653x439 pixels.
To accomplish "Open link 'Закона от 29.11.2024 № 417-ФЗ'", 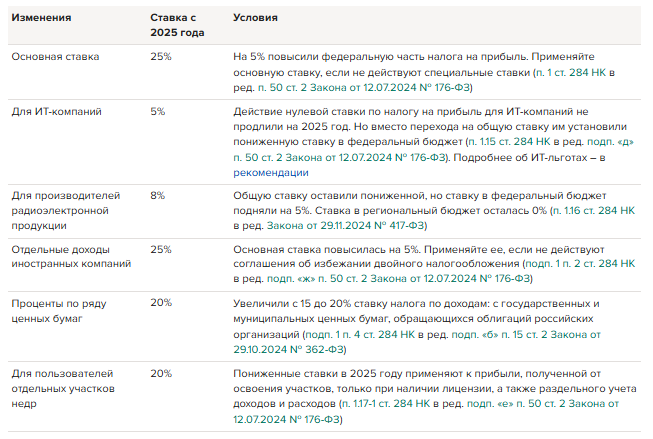I will click(x=345, y=225).
